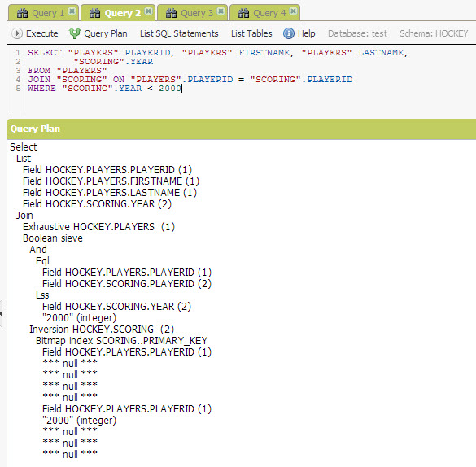This screenshot has width=476, height=467.
Task: Select the Boolean sieve node
Action: click(53, 238)
